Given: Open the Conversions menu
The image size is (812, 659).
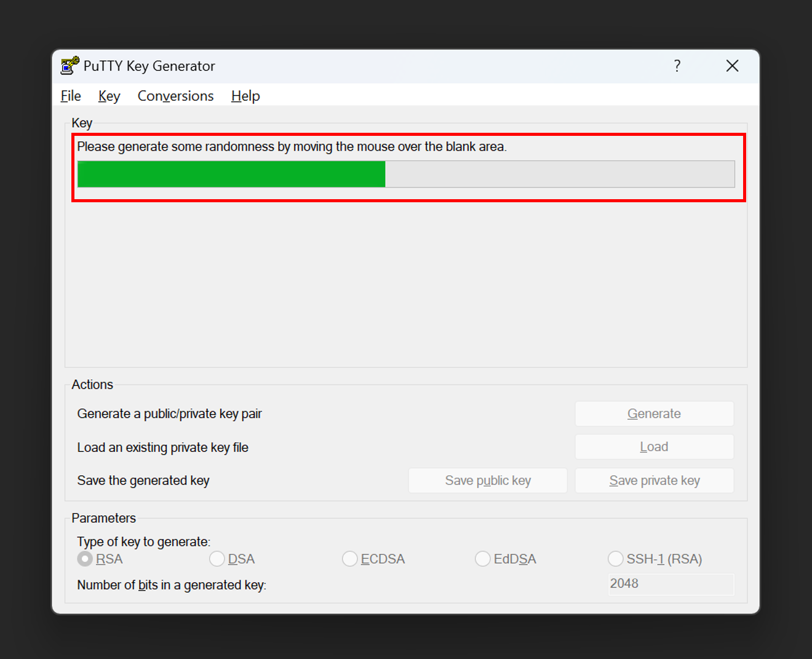Looking at the screenshot, I should click(175, 96).
